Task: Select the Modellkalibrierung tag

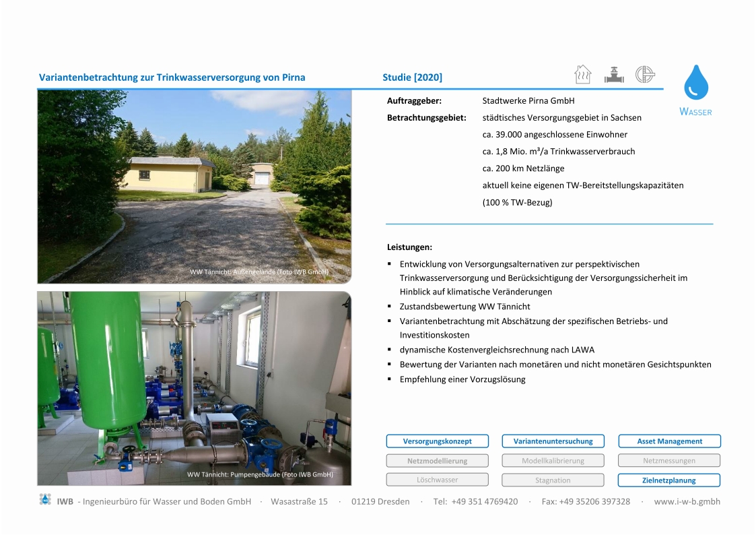Action: 553,461
